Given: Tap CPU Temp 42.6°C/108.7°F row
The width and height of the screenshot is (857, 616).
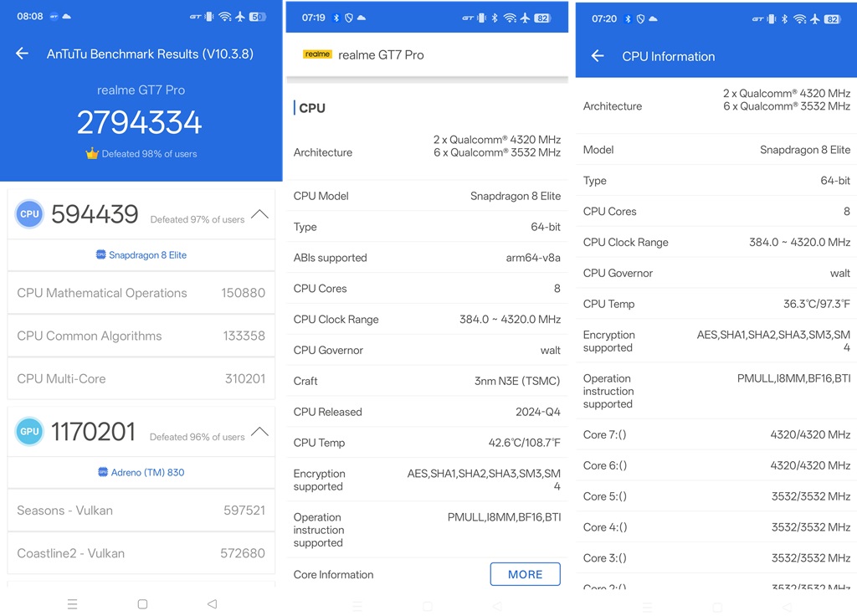Looking at the screenshot, I should click(427, 443).
